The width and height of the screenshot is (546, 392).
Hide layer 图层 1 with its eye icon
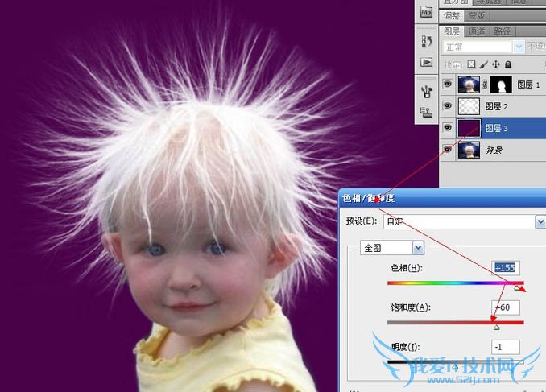pos(448,84)
